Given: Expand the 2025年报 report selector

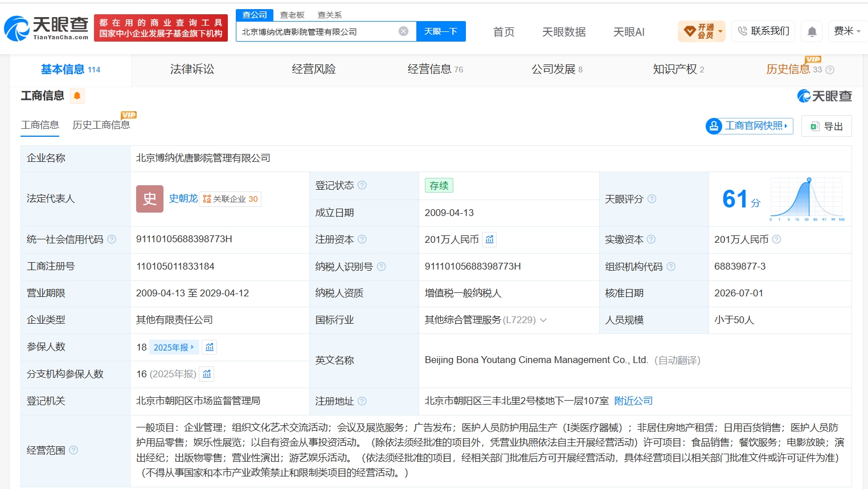Looking at the screenshot, I should point(174,347).
